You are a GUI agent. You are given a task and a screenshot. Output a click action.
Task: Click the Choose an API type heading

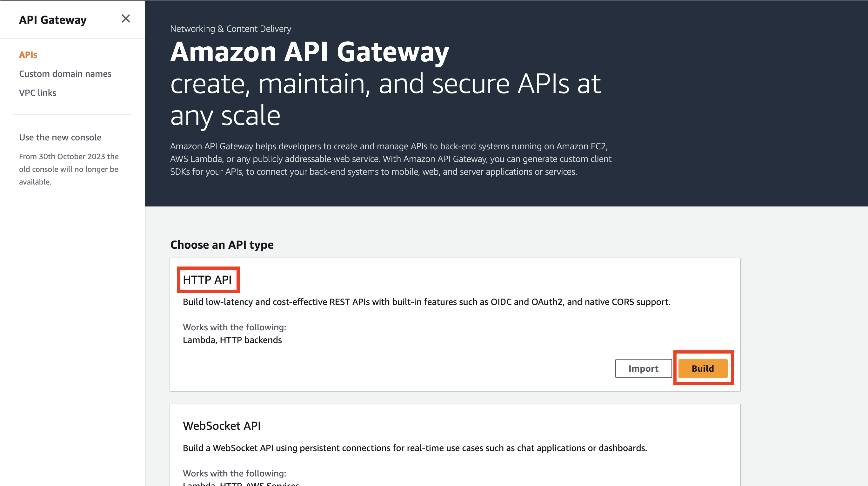click(221, 245)
